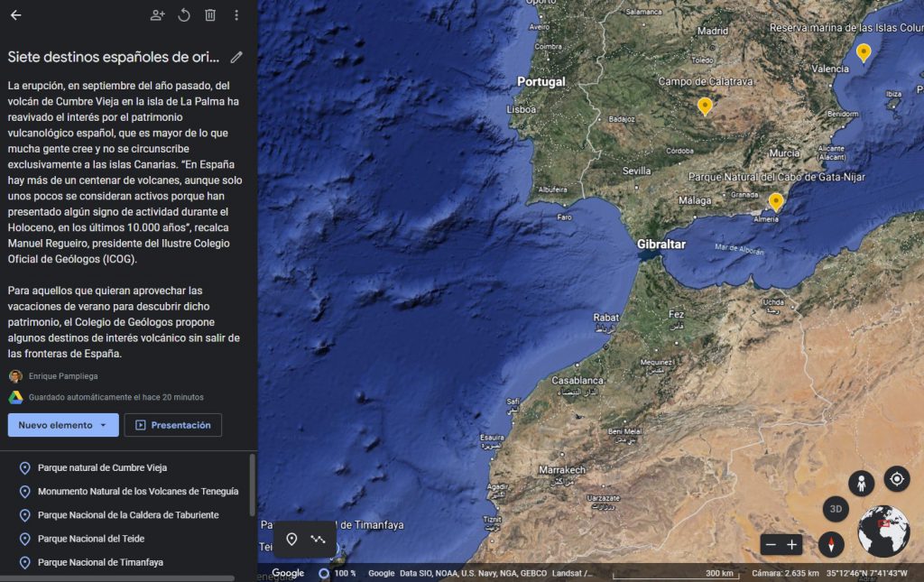924x582 pixels.
Task: Select Parque natural de Cumbre Vieja item
Action: click(x=103, y=467)
